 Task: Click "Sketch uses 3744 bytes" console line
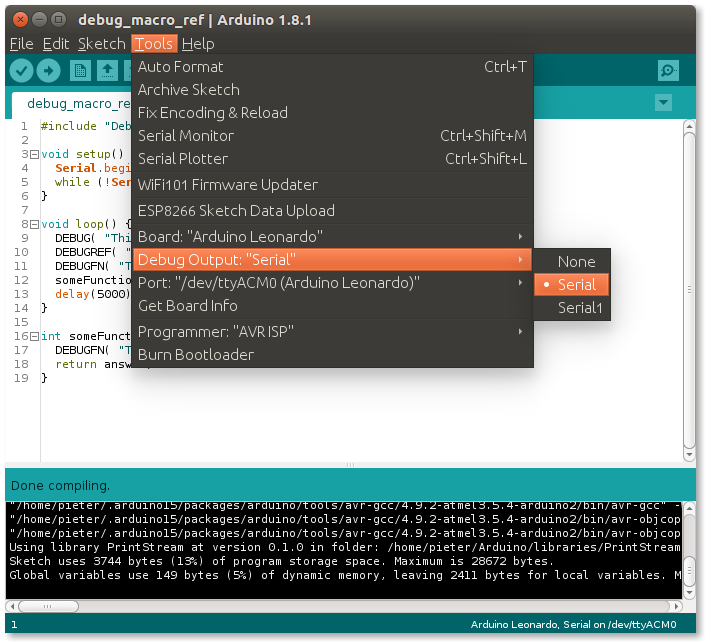point(281,562)
